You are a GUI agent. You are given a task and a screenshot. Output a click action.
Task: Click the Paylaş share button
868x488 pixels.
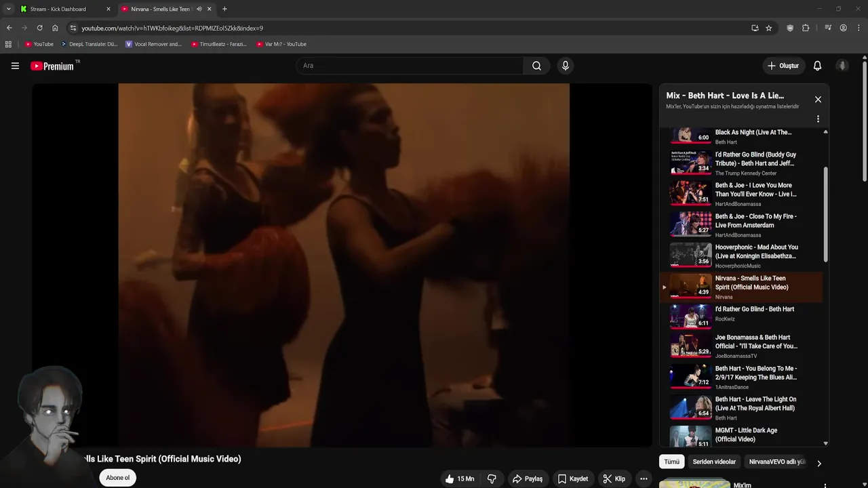pos(527,479)
